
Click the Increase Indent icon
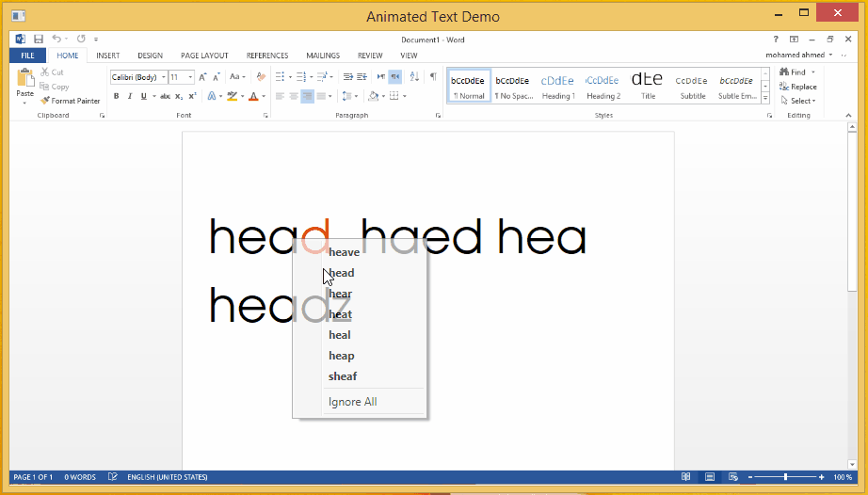[362, 77]
